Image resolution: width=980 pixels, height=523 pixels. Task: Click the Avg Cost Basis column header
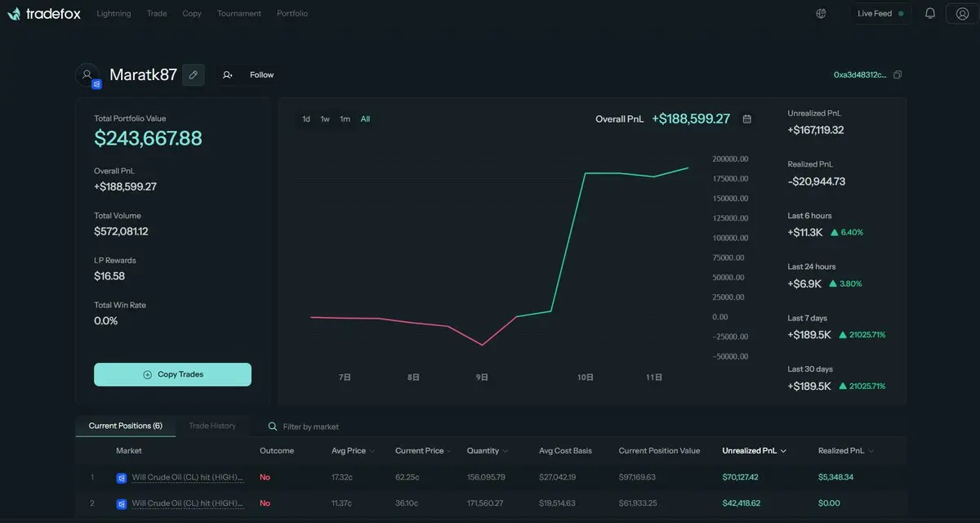point(566,451)
